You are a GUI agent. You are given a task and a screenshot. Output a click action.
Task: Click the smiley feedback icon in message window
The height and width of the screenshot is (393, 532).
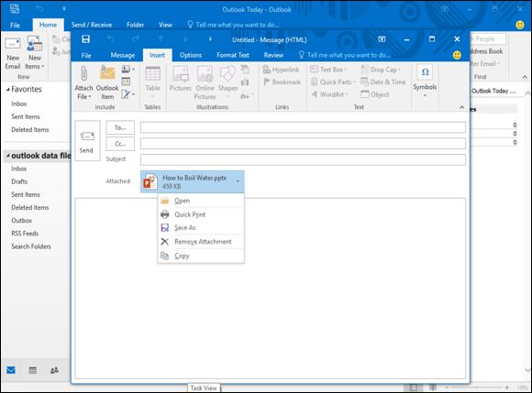coord(457,55)
